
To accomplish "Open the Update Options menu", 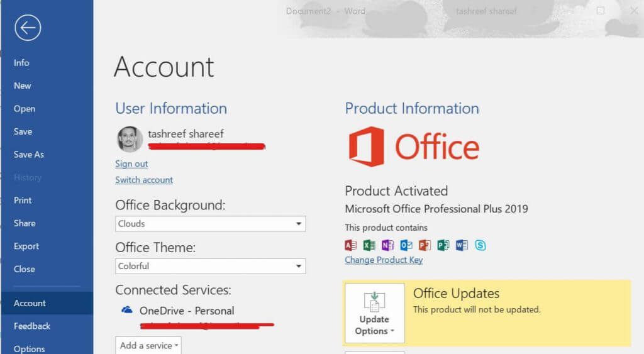I will [375, 313].
